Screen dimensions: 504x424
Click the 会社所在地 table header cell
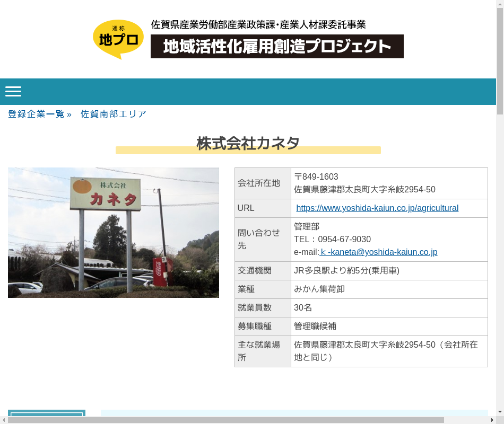point(263,183)
